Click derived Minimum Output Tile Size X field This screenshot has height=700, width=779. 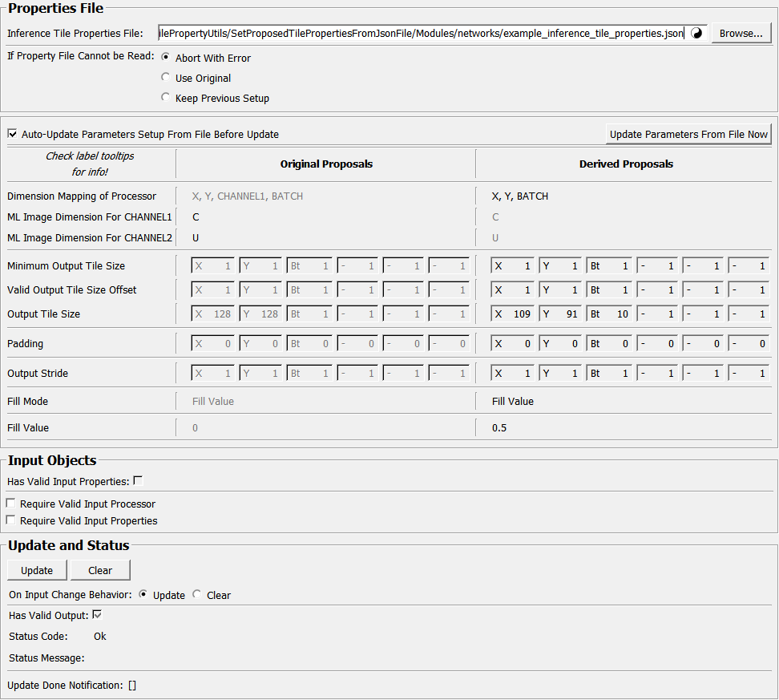click(513, 266)
